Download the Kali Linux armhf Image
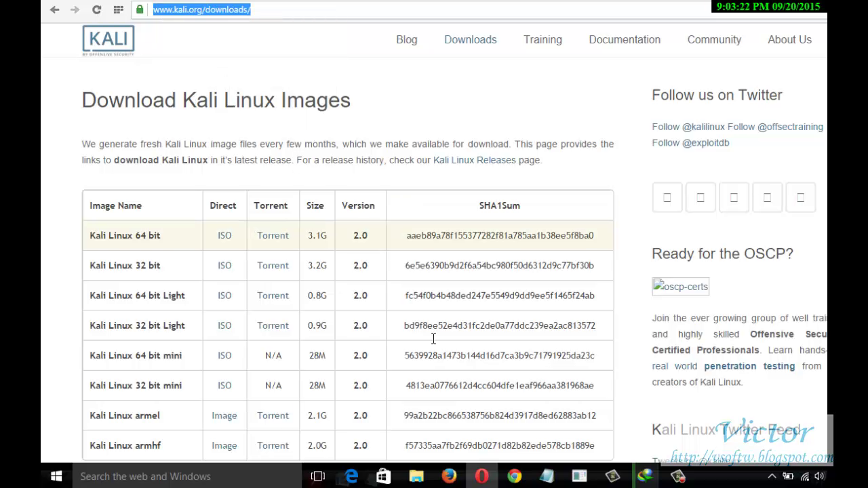Image resolution: width=868 pixels, height=488 pixels. (x=224, y=445)
